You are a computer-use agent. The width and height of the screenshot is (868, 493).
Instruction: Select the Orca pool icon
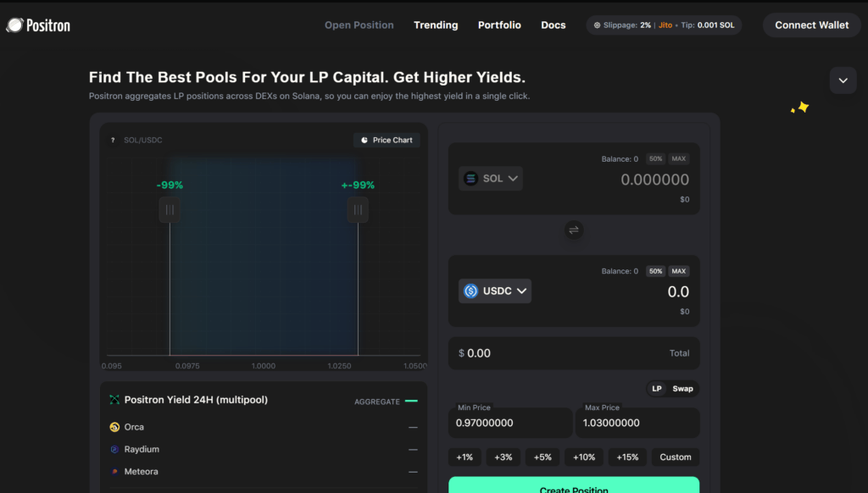115,427
